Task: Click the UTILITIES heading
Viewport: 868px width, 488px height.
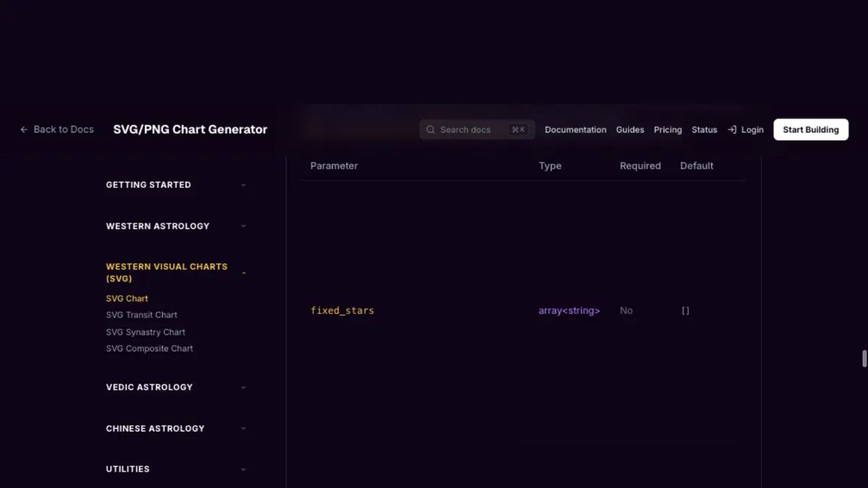Action: 128,469
